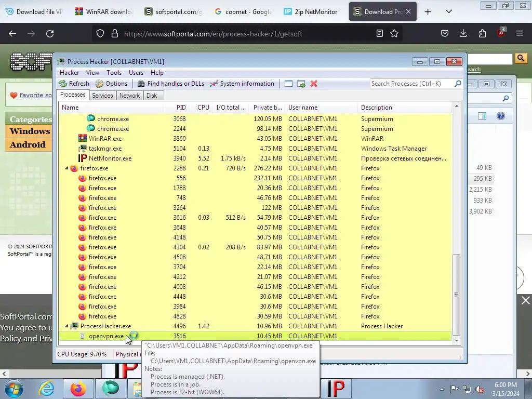Image resolution: width=532 pixels, height=399 pixels.
Task: Sort by the Private bytes column header
Action: click(x=268, y=108)
